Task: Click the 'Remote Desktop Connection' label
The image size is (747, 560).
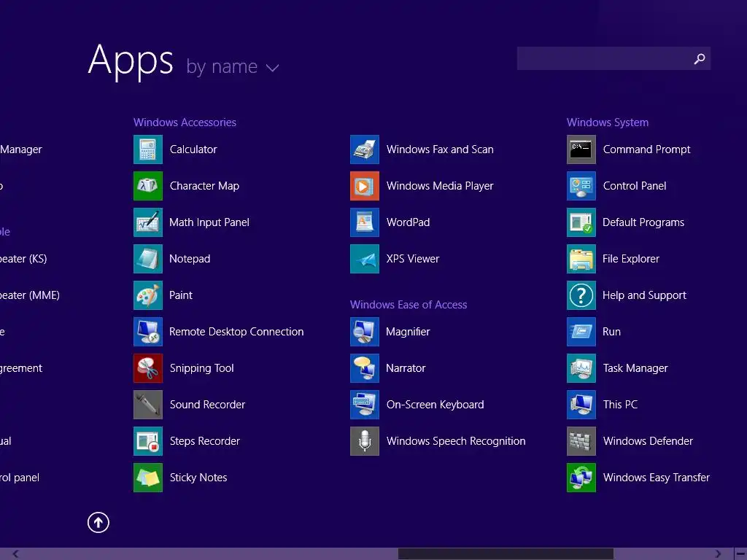Action: pyautogui.click(x=236, y=332)
